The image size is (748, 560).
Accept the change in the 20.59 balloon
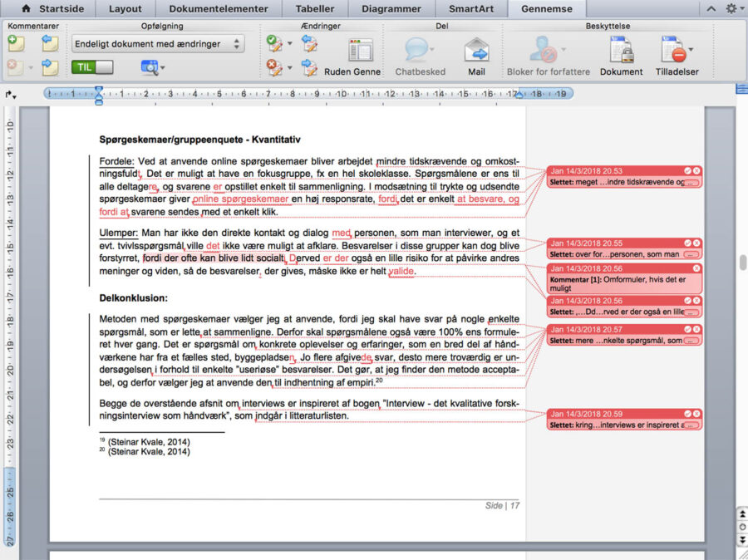687,414
